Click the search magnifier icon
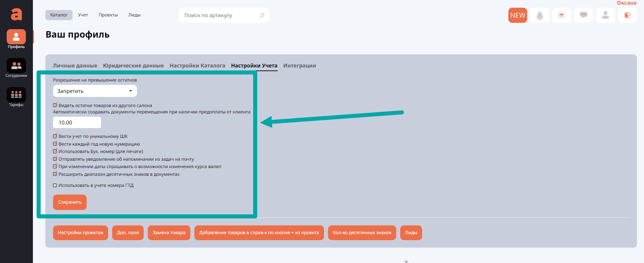644x263 pixels. coord(262,15)
